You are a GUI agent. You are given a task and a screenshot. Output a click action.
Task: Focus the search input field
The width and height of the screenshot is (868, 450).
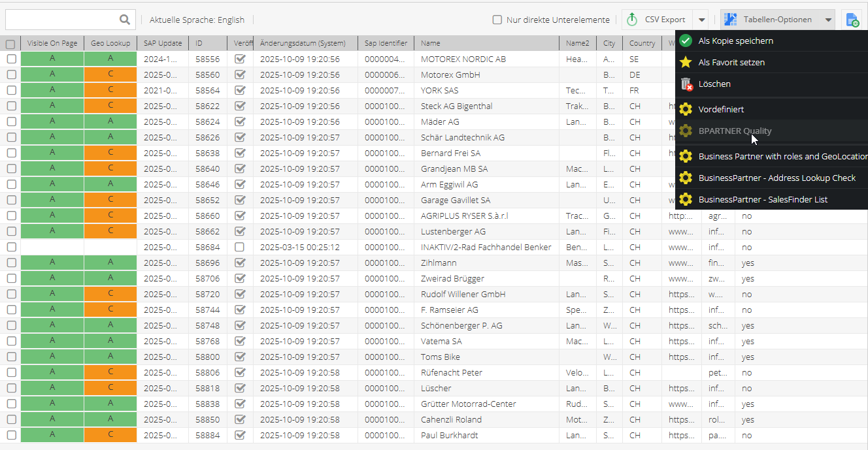pos(62,20)
